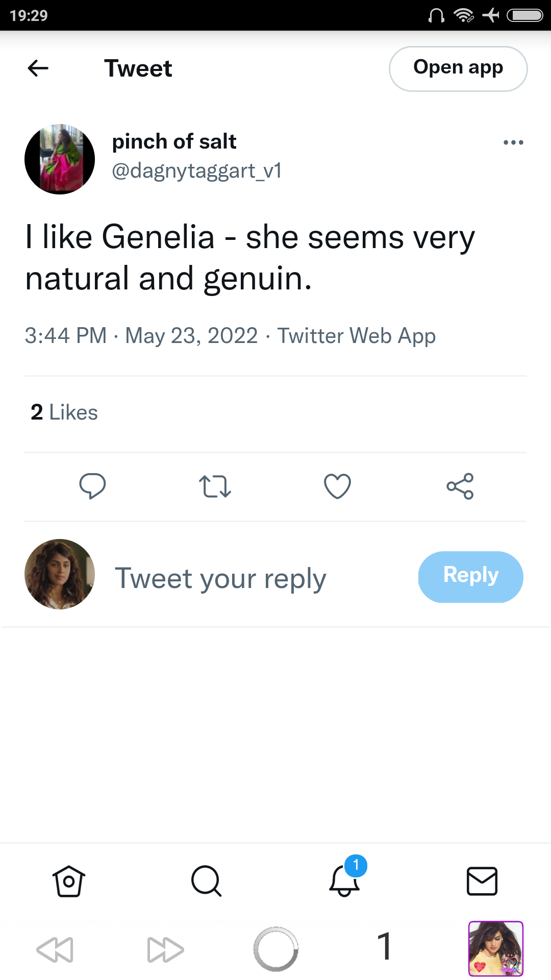Tap the reply speech bubble icon
The image size is (551, 980).
point(92,486)
